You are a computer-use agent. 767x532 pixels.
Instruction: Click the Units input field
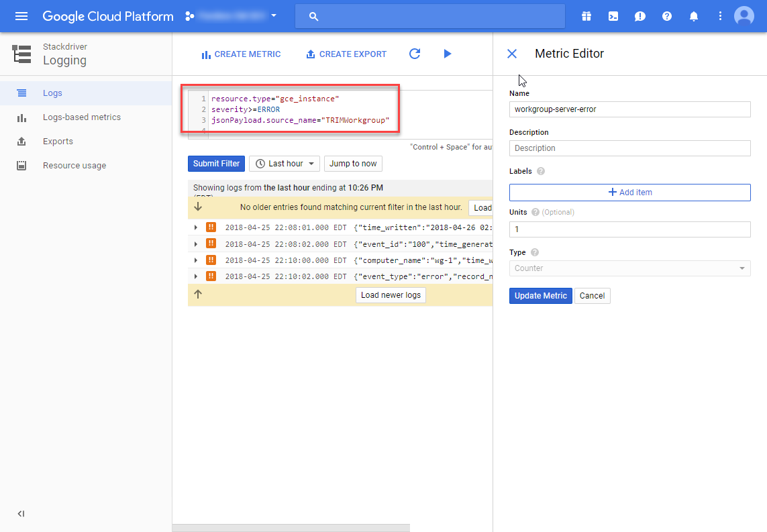[x=629, y=229]
